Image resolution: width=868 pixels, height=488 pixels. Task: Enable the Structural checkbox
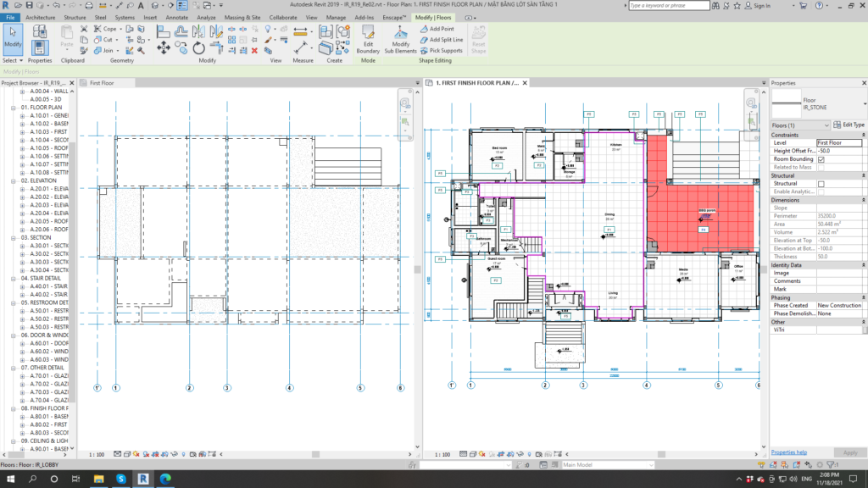click(x=821, y=184)
